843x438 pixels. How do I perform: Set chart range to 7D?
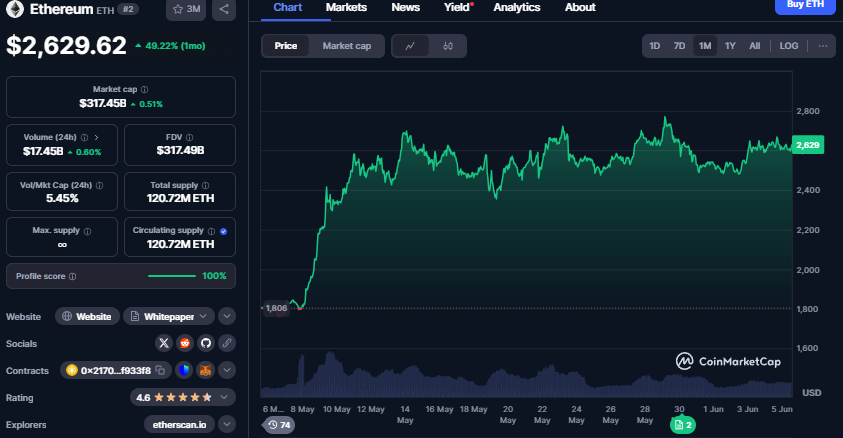pyautogui.click(x=680, y=46)
